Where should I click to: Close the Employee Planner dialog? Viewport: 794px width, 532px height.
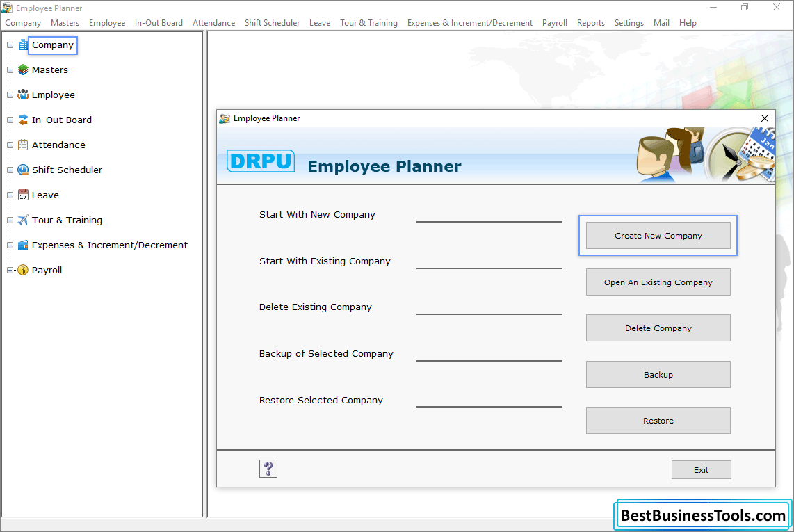[x=765, y=118]
